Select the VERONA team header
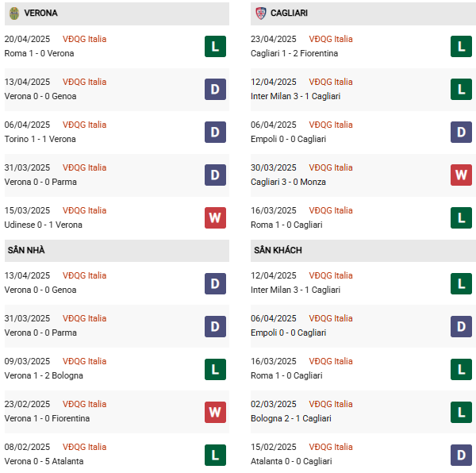This screenshot has width=476, height=473. tap(40, 13)
